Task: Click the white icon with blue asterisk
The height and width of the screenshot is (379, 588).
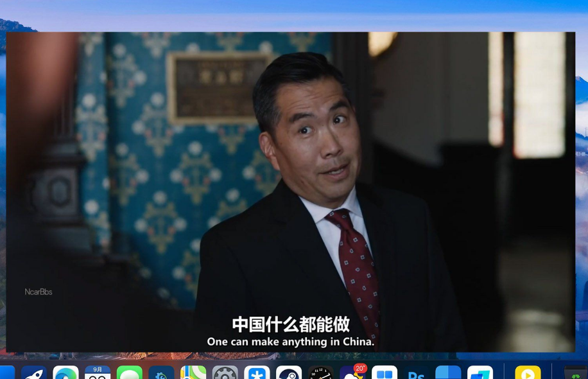Action: coord(257,373)
